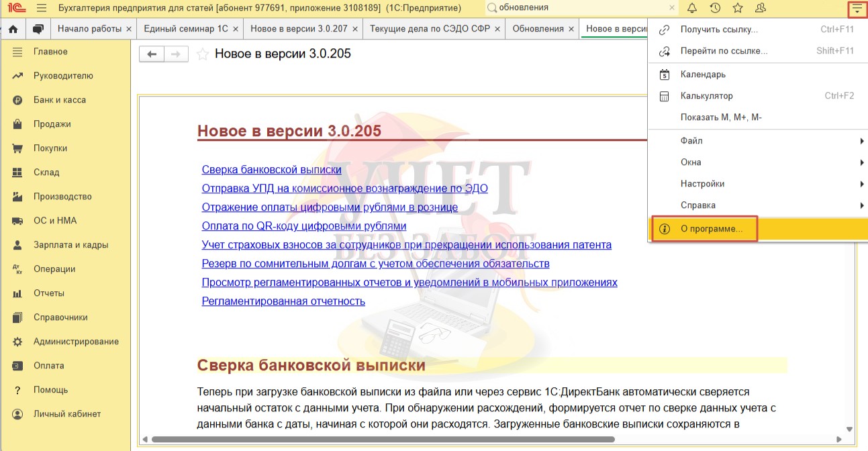Choose О программе... from the menu
Viewport: 868px width, 451px height.
click(758, 229)
